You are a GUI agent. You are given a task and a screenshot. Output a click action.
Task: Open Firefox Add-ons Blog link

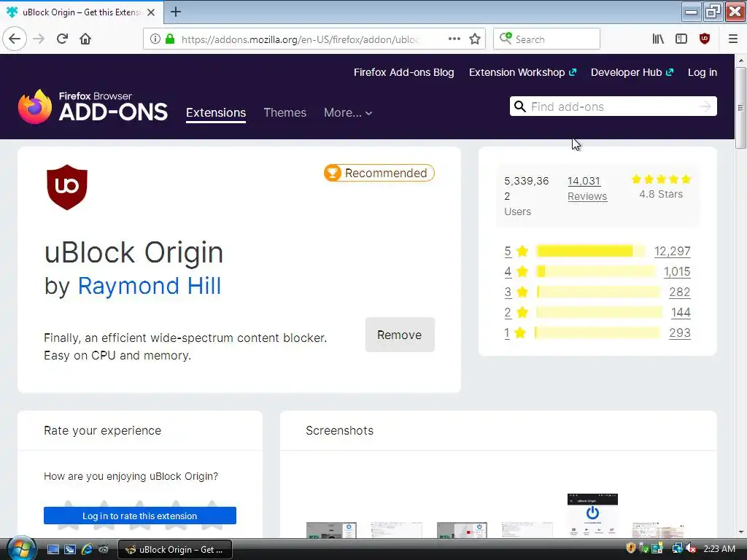(x=403, y=72)
